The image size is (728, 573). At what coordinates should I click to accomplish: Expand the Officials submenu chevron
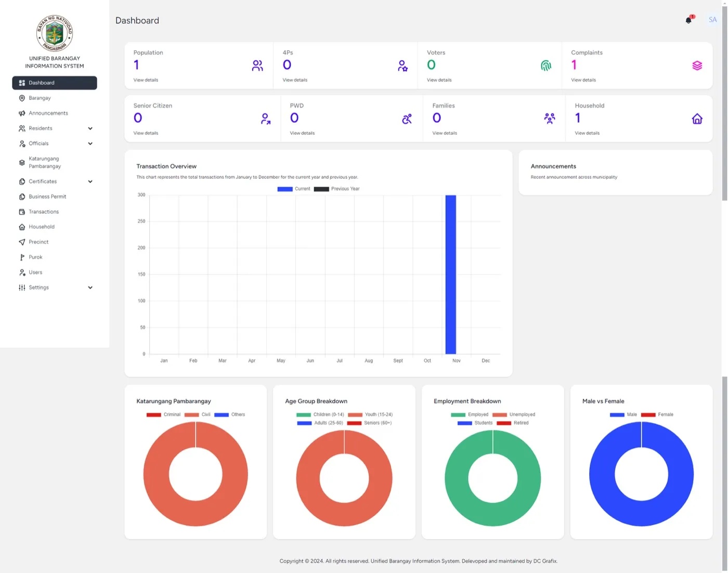[x=90, y=144]
